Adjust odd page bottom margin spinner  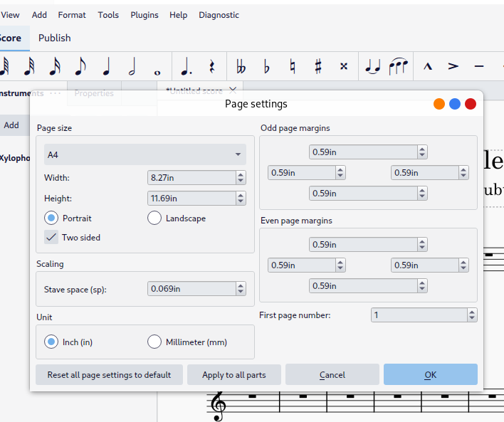click(x=422, y=193)
